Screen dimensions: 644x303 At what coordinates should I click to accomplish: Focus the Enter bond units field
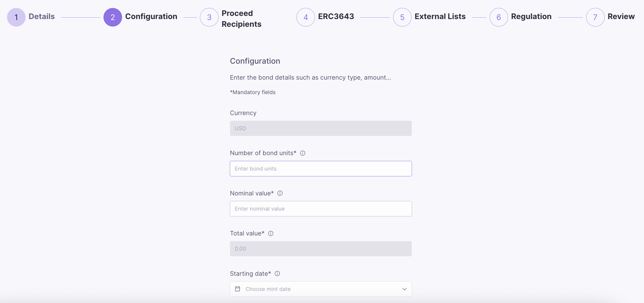[x=321, y=169]
